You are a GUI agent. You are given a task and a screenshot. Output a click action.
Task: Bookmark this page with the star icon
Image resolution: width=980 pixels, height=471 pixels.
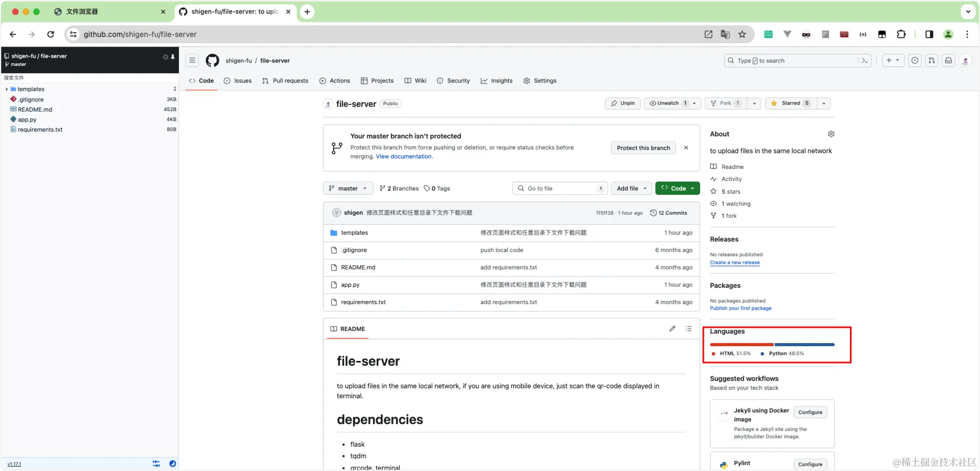coord(742,34)
